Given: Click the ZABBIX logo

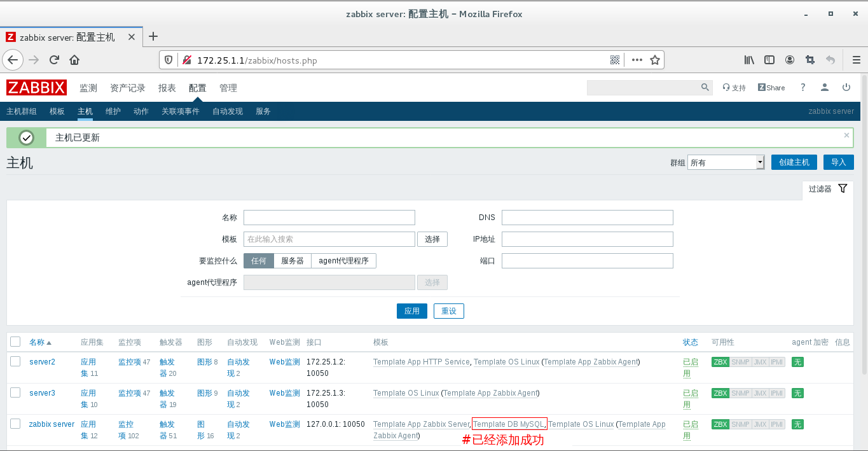Looking at the screenshot, I should point(37,88).
